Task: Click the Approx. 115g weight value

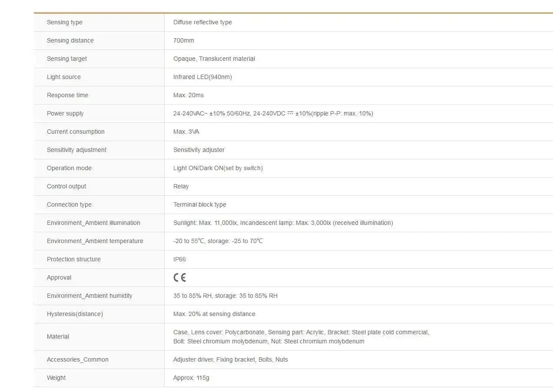Action: coord(191,378)
